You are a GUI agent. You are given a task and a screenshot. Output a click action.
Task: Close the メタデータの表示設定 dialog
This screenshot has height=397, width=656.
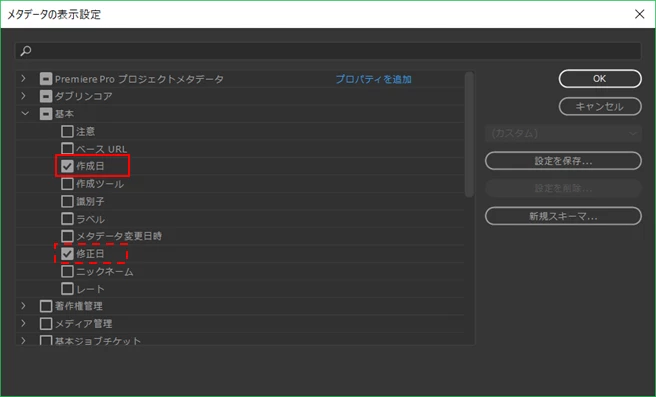point(639,14)
